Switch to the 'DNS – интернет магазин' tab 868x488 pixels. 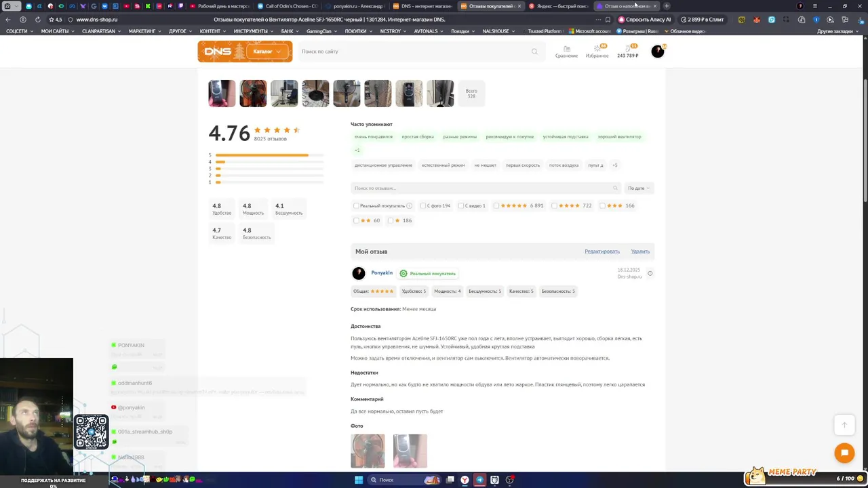pyautogui.click(x=423, y=6)
